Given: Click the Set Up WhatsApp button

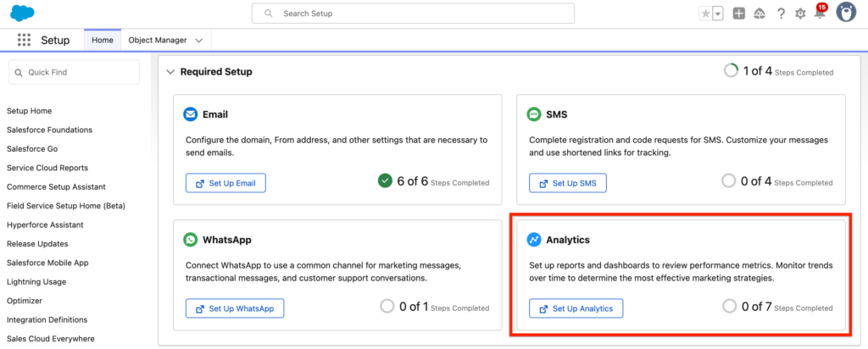Looking at the screenshot, I should (234, 308).
